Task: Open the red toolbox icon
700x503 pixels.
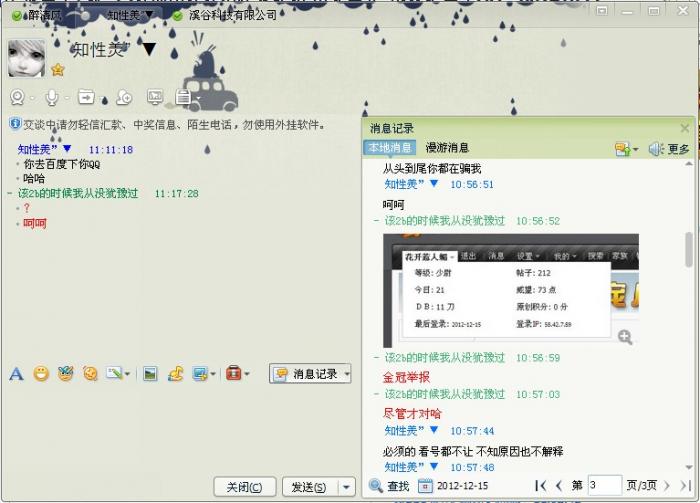Action: click(x=233, y=373)
